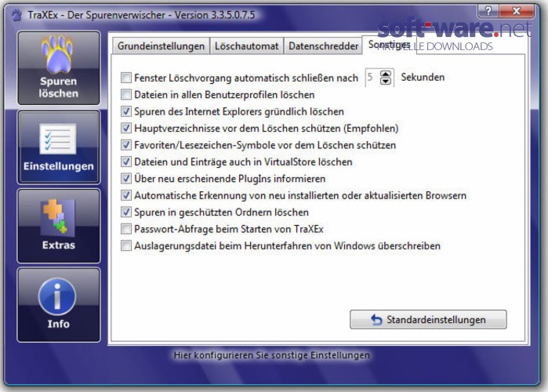Screen dimensions: 548x392
Task: Uncheck Spuren des Internet Explorers gründlich löschen
Action: pyautogui.click(x=125, y=111)
